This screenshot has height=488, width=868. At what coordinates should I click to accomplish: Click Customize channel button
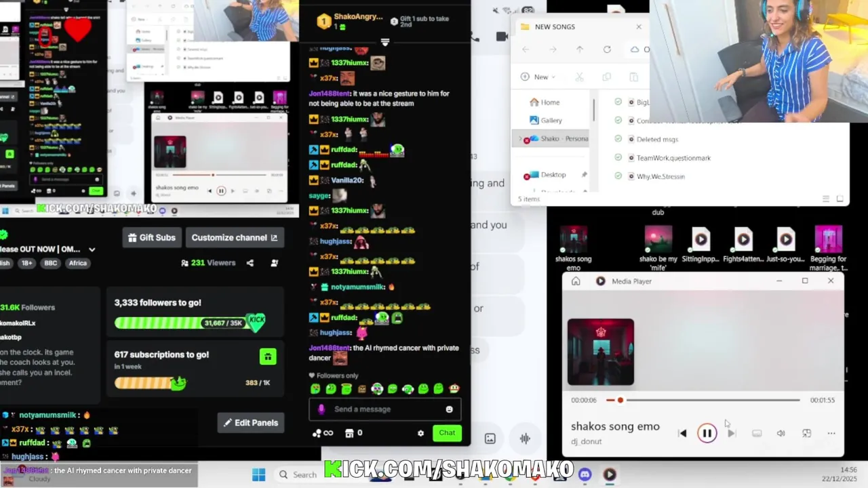[235, 238]
